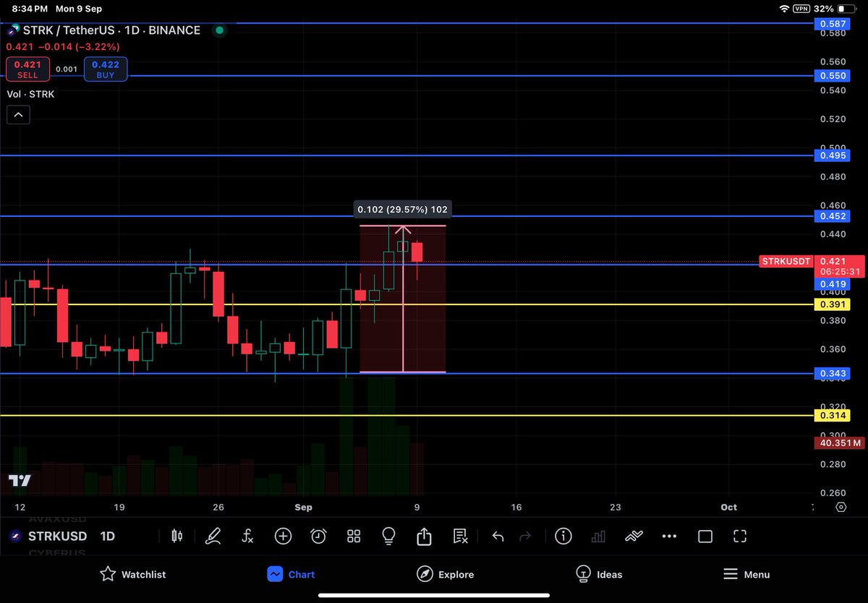
Task: Open the Explore tab
Action: point(446,574)
